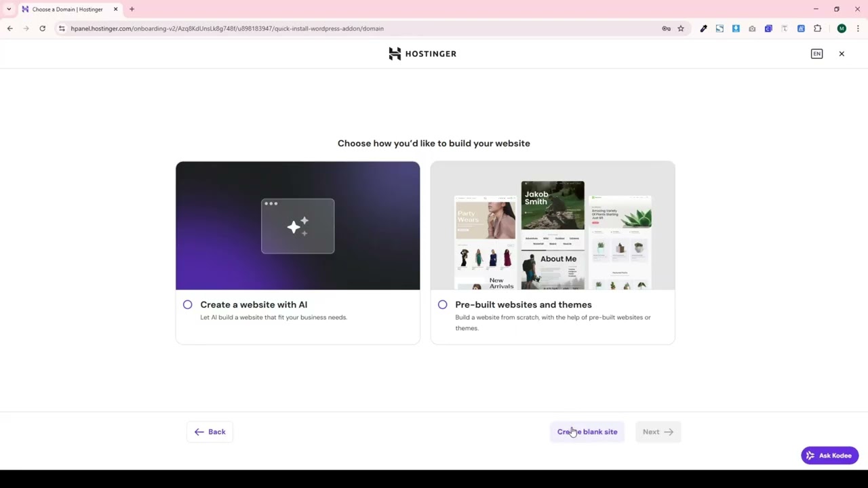868x488 pixels.
Task: Open saved password key icon
Action: coord(666,28)
